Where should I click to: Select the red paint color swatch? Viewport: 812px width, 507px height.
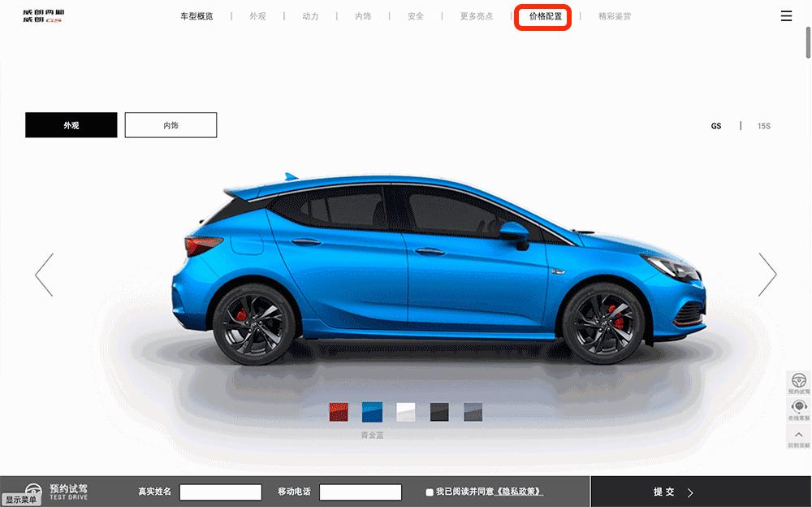tap(338, 412)
